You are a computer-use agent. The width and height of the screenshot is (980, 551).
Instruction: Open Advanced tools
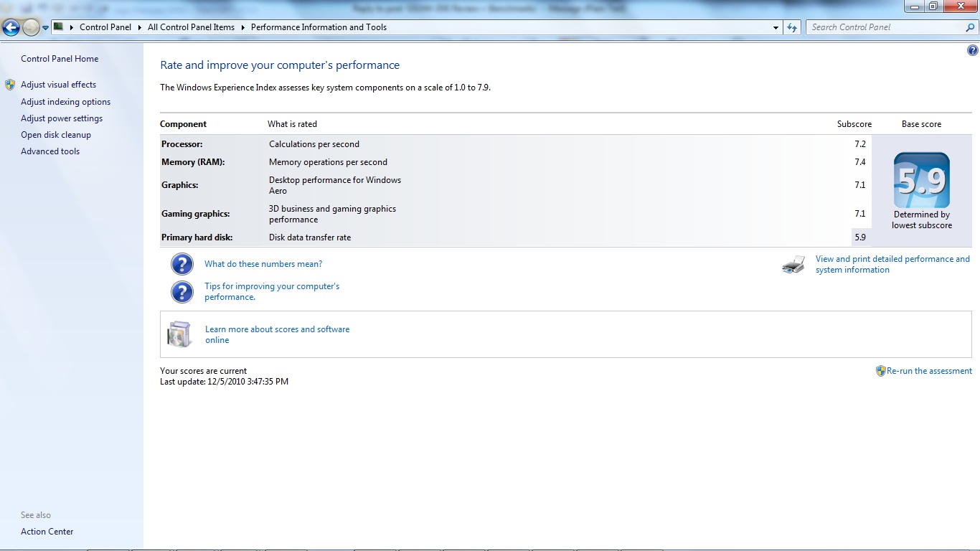click(x=50, y=151)
